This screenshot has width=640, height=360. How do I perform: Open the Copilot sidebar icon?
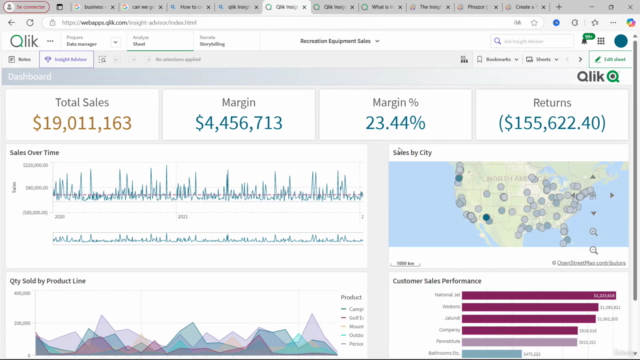tap(631, 23)
